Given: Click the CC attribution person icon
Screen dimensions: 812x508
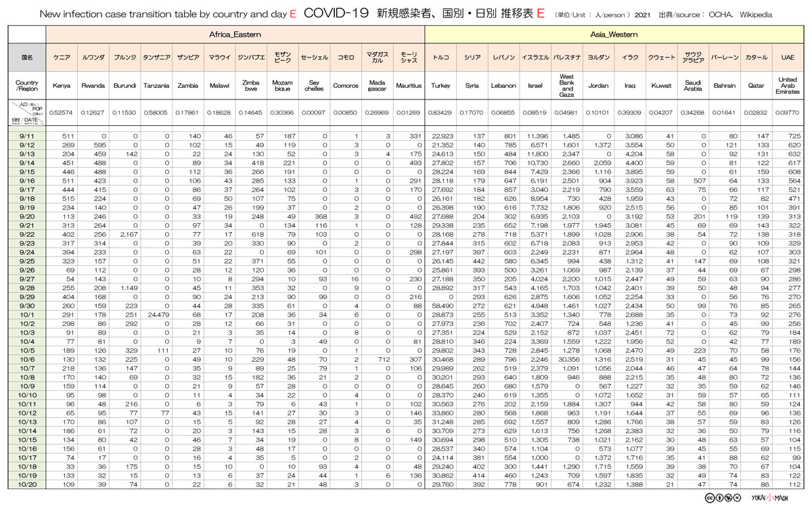Looking at the screenshot, I should click(719, 499).
